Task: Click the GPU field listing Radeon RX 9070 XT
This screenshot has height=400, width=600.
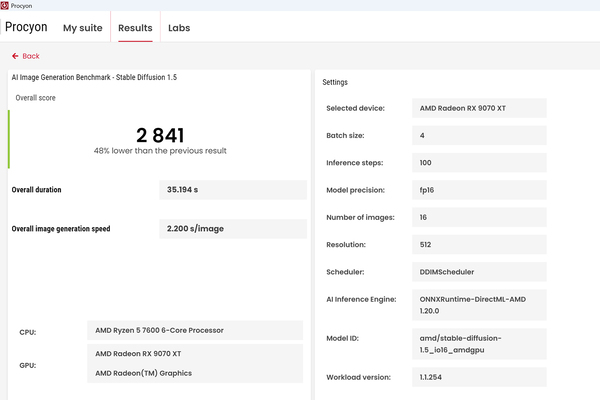Action: tap(195, 363)
